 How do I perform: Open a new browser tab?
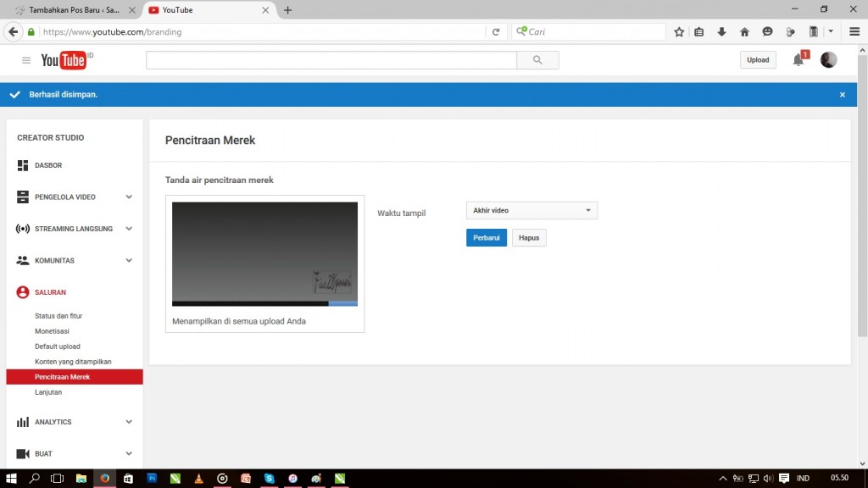pos(288,10)
